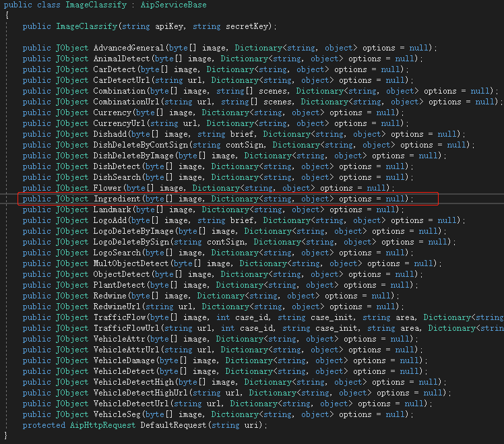Click the brief parameter in Dishadd
Screen dimensions: 504x444
point(242,134)
